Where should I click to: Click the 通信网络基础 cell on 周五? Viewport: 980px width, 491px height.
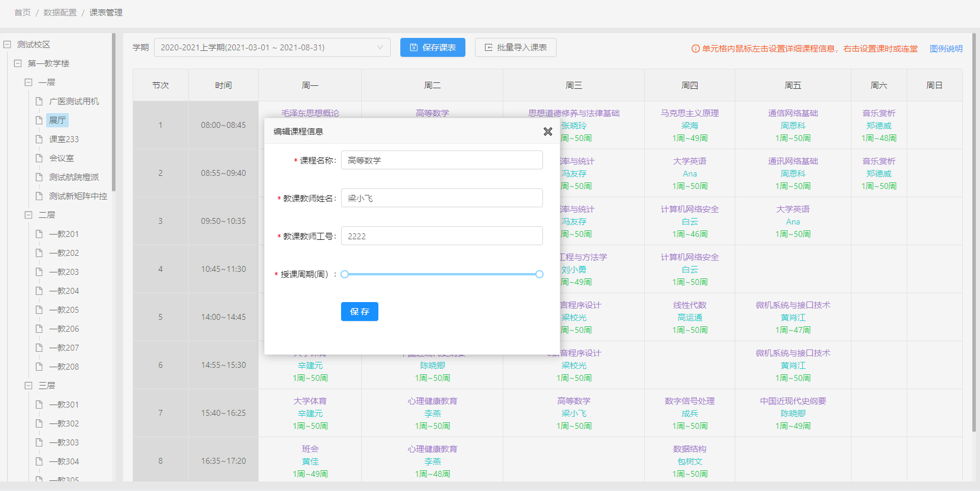(x=793, y=125)
